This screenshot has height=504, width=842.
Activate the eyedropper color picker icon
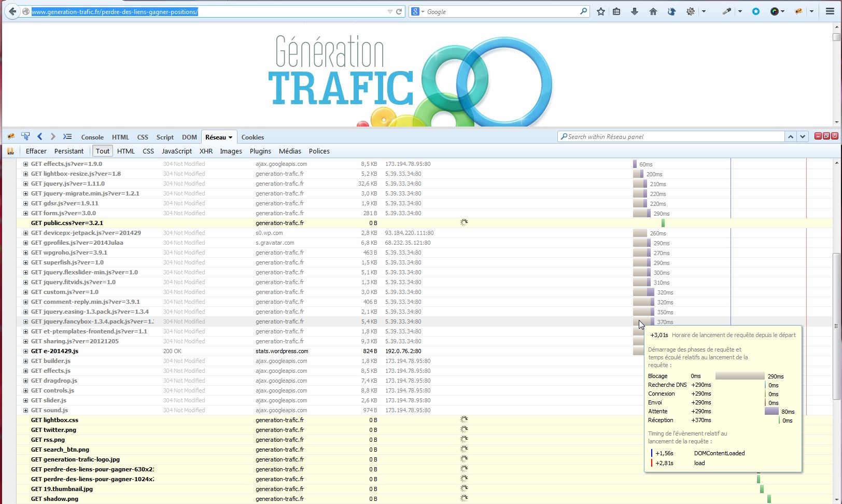tap(727, 11)
